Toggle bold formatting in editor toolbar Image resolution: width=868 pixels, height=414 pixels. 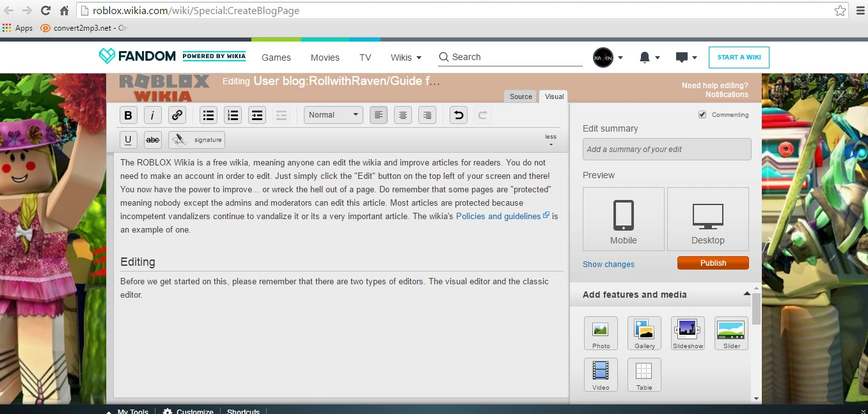129,115
